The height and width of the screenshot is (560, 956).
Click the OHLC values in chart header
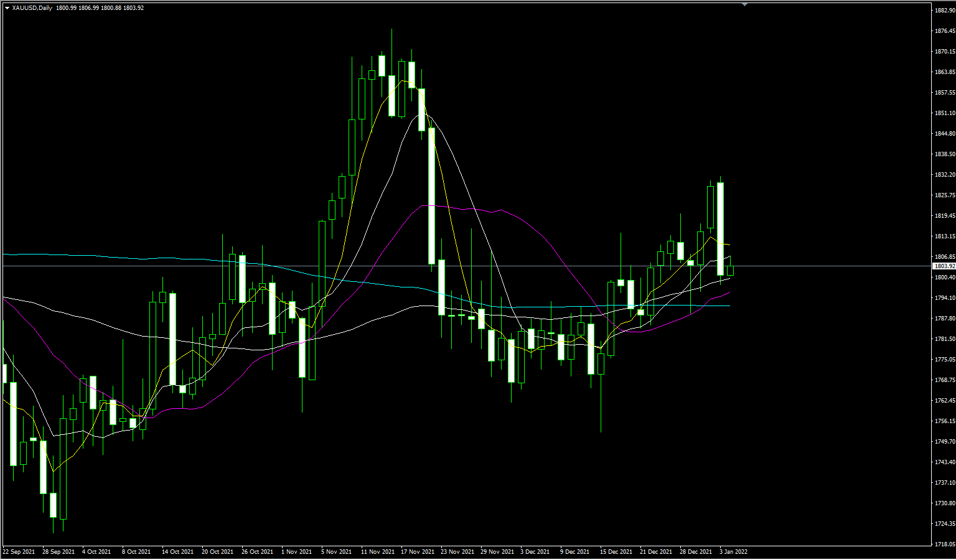click(x=100, y=8)
